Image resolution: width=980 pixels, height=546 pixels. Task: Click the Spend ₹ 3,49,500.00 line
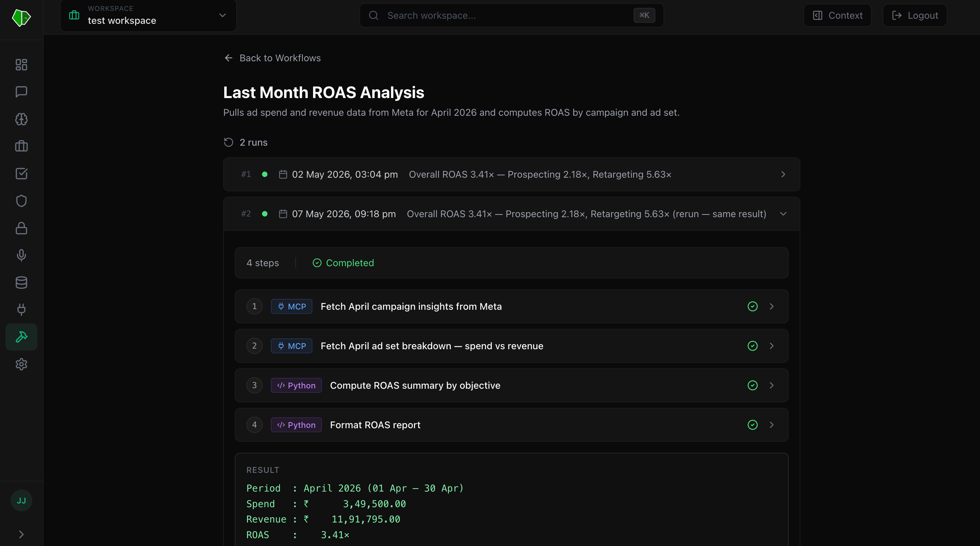326,504
